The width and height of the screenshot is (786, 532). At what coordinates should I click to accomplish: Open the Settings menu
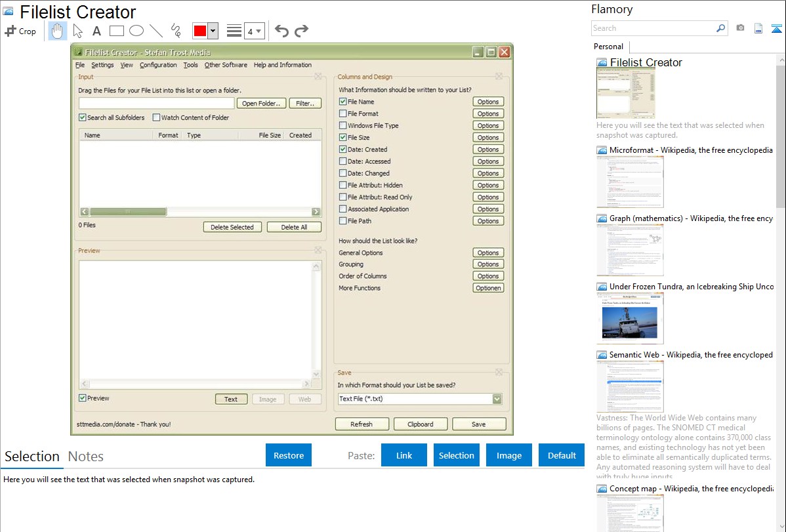click(102, 65)
